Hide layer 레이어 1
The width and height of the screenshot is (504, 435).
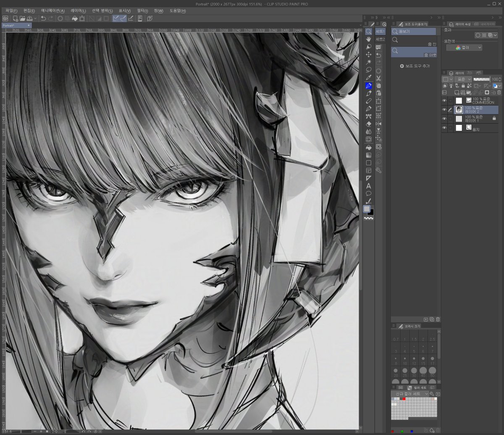click(x=444, y=119)
